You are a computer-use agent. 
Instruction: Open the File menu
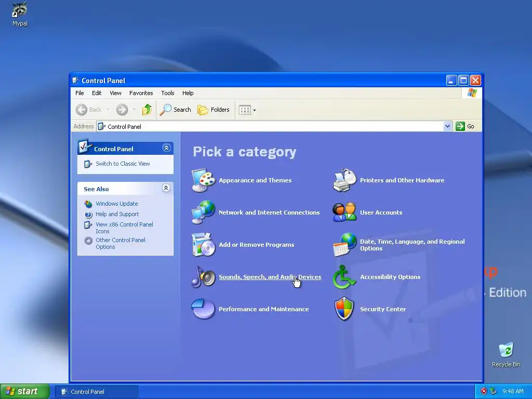point(79,93)
